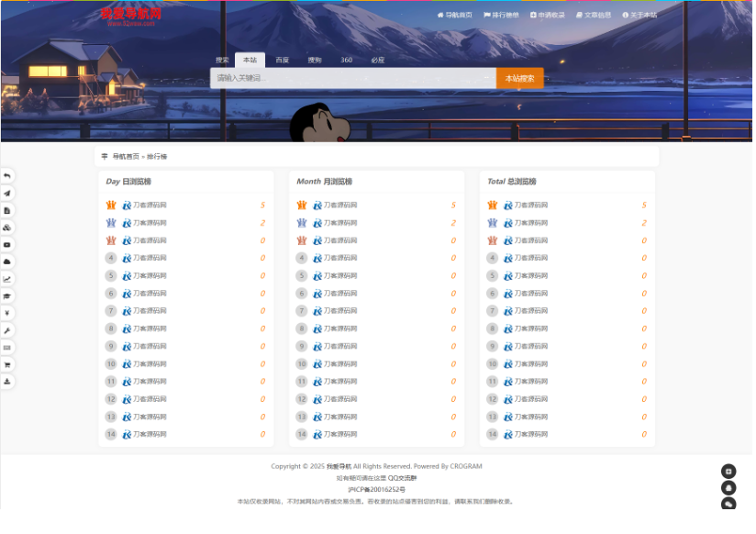Select the yen currency sidebar icon
Viewport: 756px width, 534px height.
click(x=7, y=313)
